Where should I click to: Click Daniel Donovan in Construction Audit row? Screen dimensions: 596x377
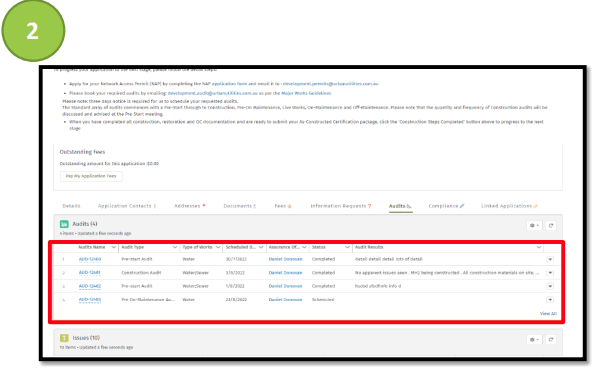coord(285,273)
